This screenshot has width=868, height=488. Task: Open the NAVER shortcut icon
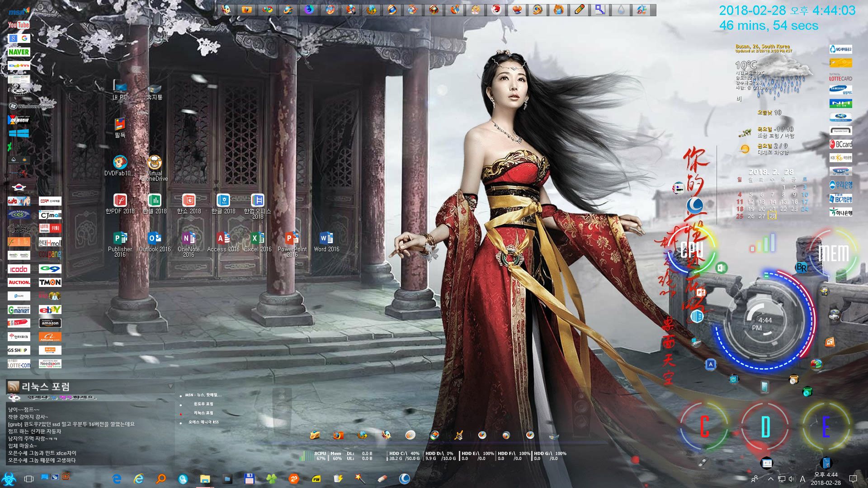[19, 52]
